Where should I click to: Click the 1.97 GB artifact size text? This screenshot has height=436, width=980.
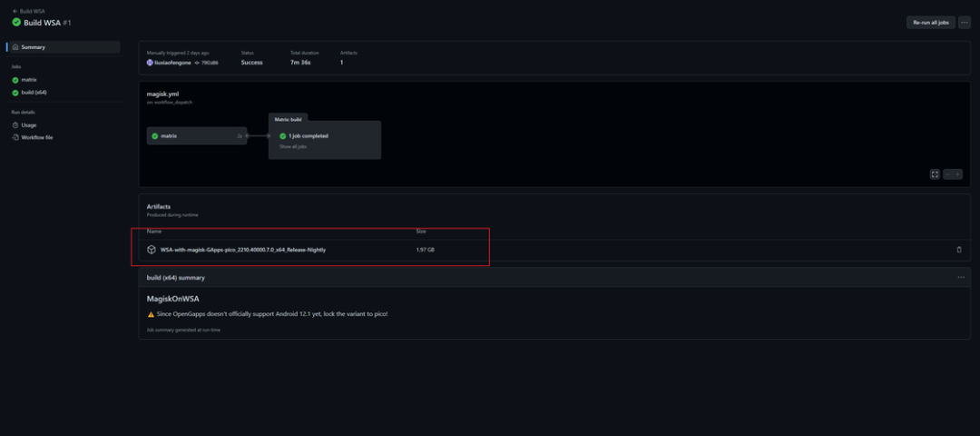point(425,250)
